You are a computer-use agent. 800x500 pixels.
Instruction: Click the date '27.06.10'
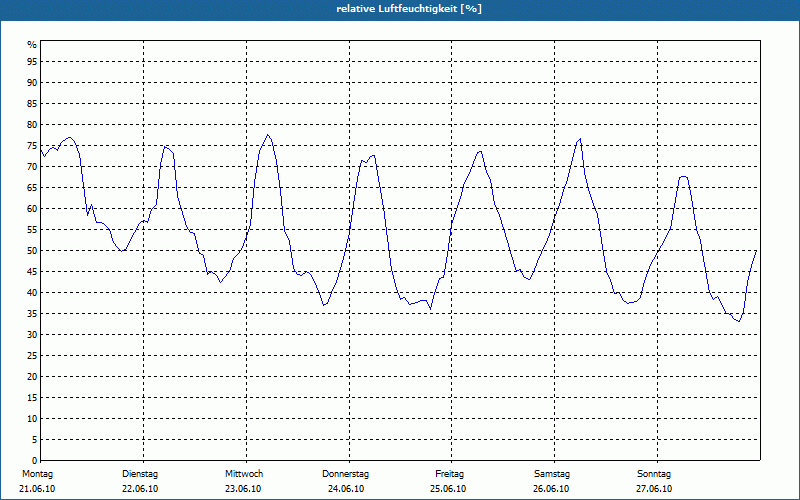click(x=654, y=489)
